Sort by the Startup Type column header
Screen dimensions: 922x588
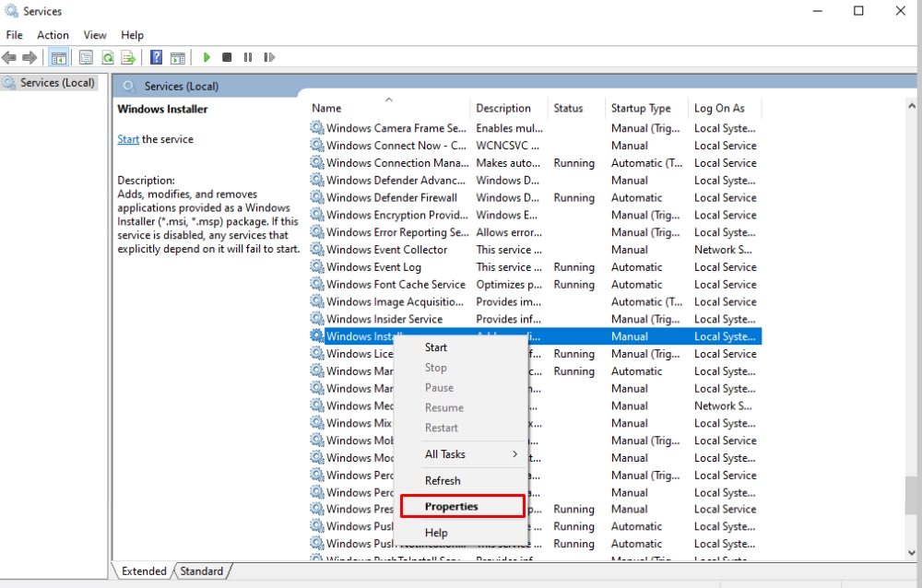tap(646, 108)
